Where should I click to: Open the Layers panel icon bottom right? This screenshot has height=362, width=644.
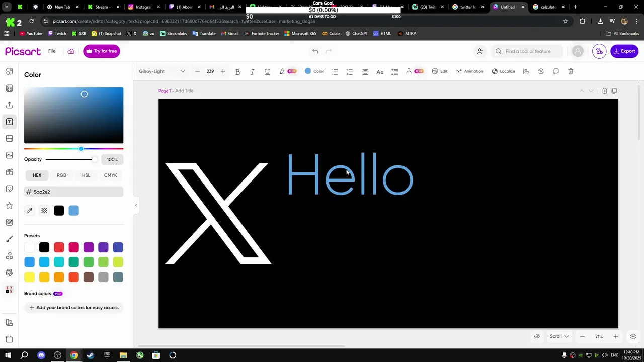pyautogui.click(x=633, y=336)
